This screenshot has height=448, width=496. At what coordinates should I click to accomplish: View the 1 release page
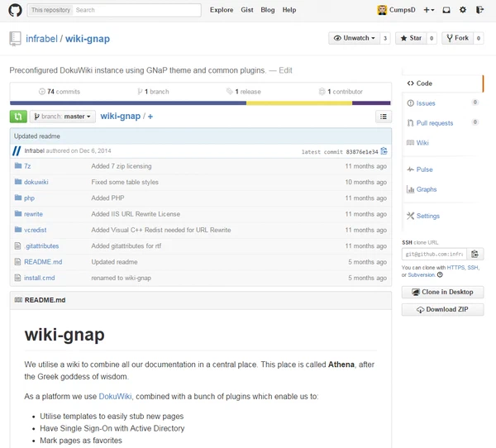(x=244, y=92)
